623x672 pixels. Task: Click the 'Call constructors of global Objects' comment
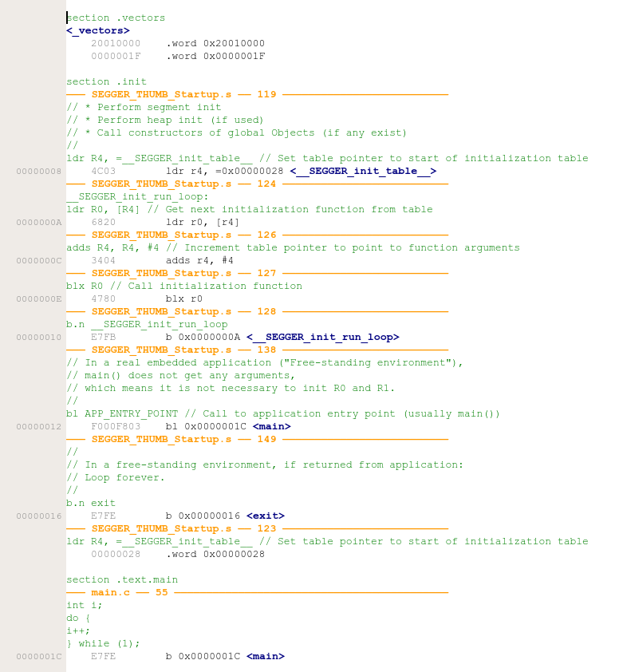(236, 132)
